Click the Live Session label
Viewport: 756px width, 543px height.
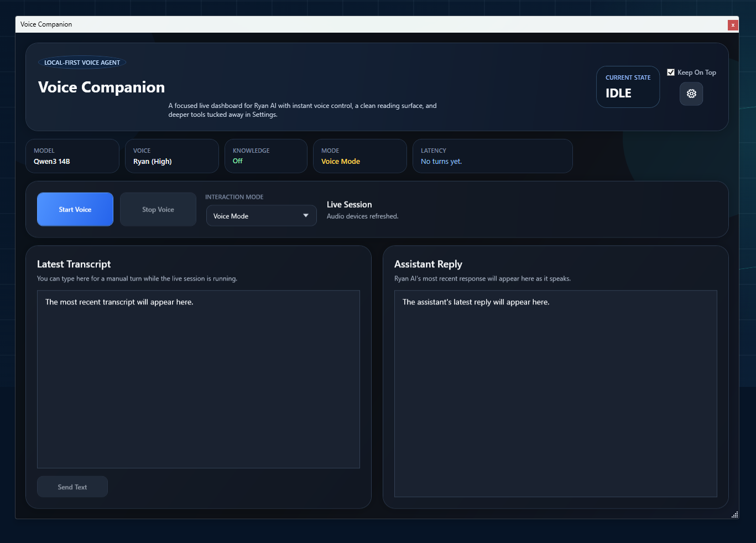(350, 205)
